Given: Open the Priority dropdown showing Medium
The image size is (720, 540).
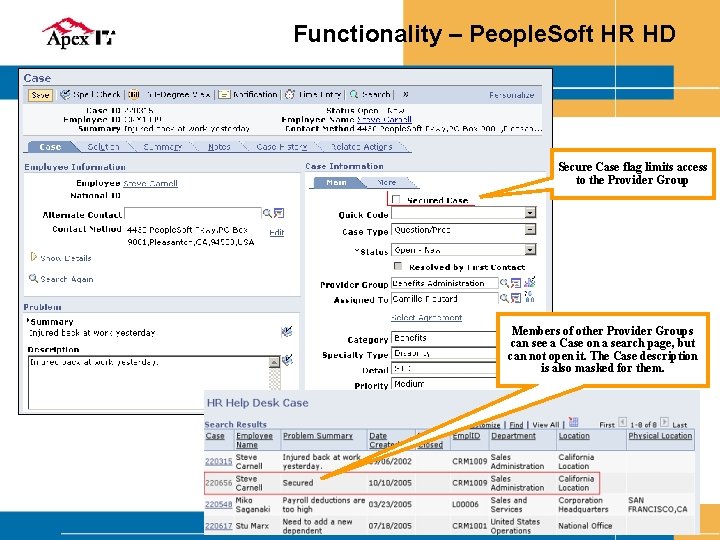Looking at the screenshot, I should coord(444,384).
